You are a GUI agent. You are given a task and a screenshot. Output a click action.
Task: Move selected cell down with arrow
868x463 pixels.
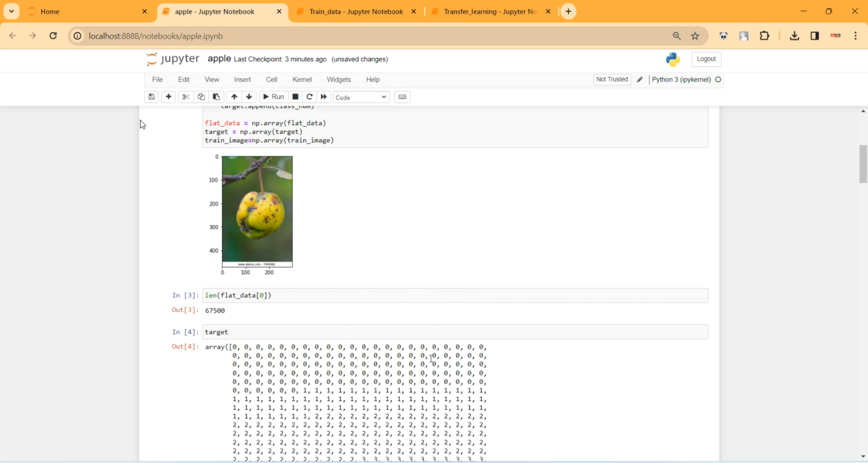249,97
